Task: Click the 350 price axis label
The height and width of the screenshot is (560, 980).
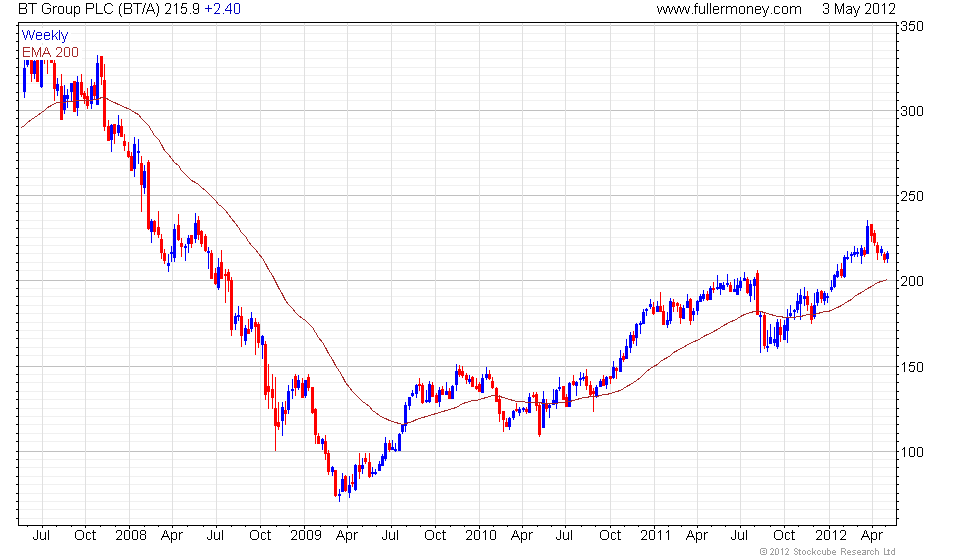Action: tap(911, 26)
